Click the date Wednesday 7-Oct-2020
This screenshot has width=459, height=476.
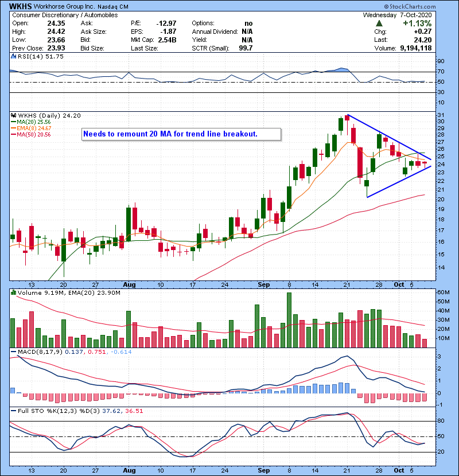(x=398, y=15)
